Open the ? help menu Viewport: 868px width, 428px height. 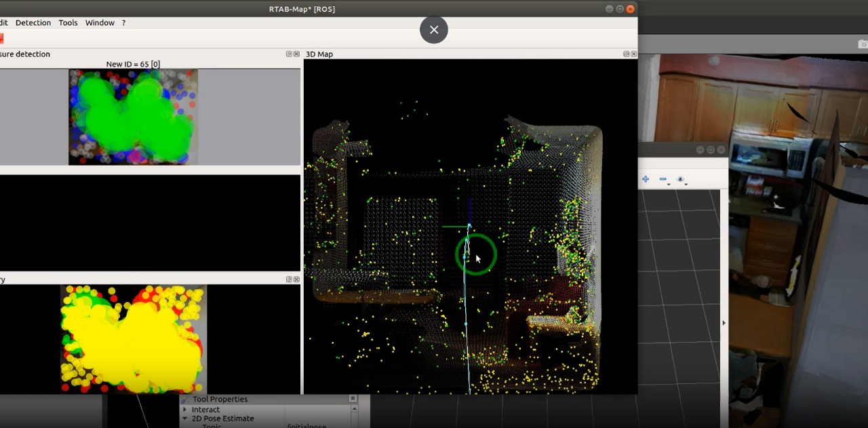pyautogui.click(x=123, y=22)
